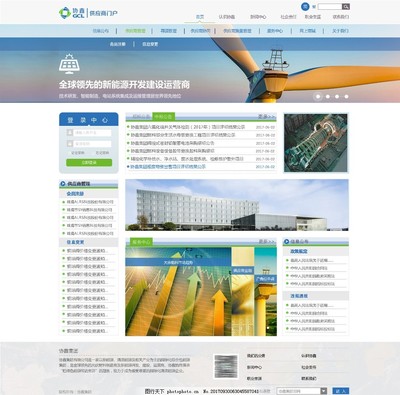This screenshot has height=395, width=400.
Task: Click the solar panel icon on banner
Action: [x=69, y=64]
